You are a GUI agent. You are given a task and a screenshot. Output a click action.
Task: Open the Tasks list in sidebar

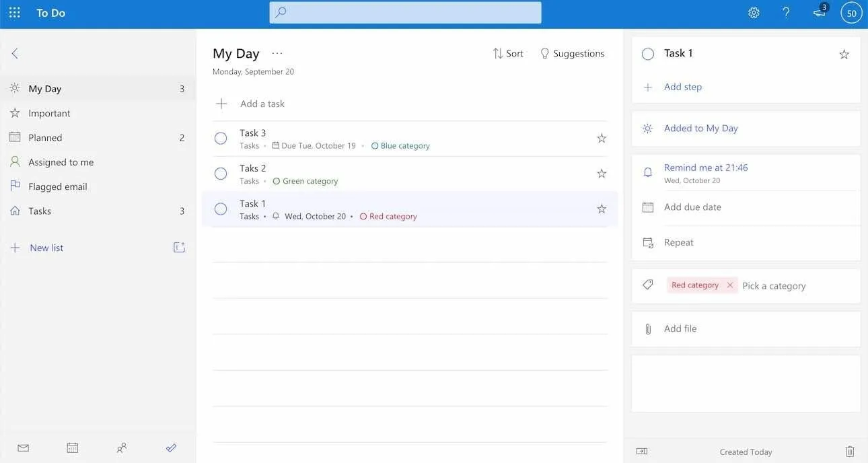click(98, 211)
